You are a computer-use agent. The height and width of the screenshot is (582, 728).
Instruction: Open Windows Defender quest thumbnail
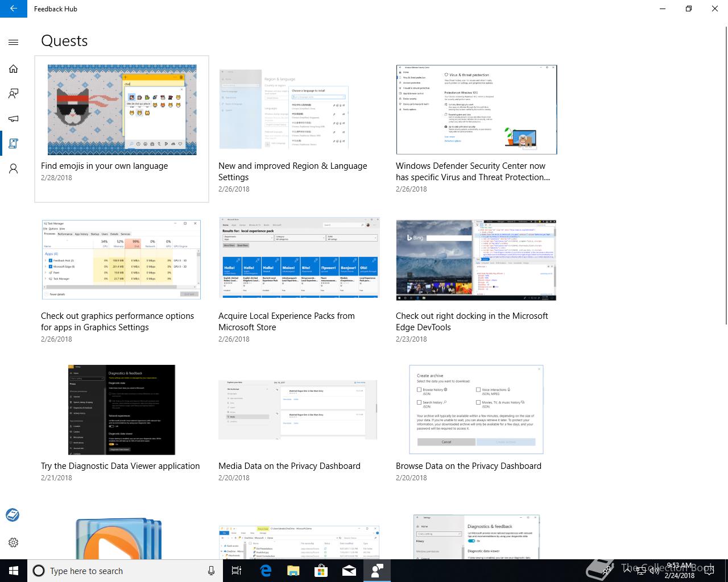477,110
